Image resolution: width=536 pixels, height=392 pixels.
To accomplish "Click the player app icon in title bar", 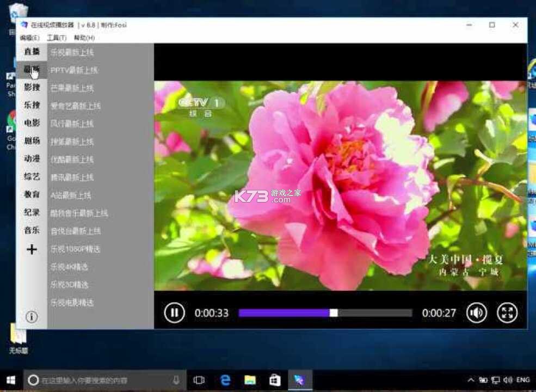I will 24,25.
